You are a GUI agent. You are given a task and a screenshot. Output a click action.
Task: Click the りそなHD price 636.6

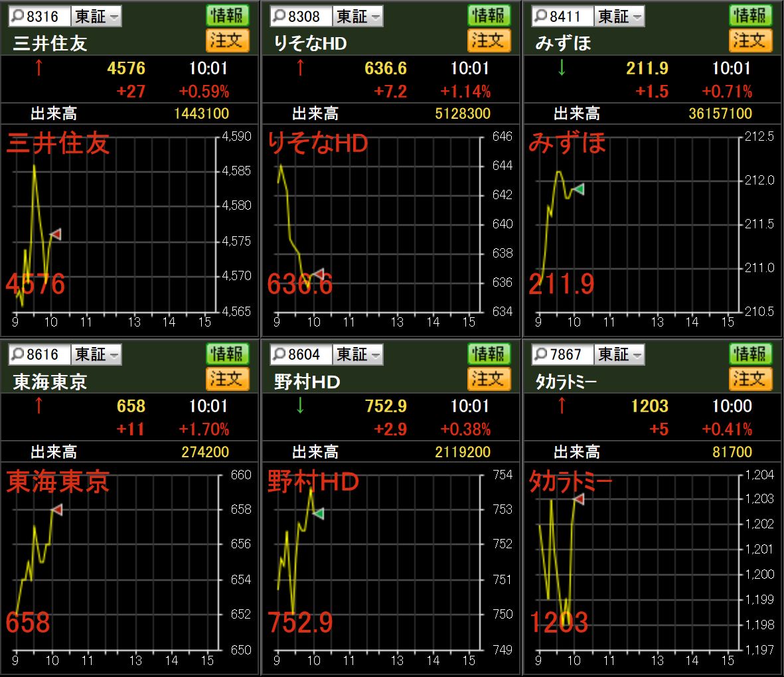point(386,68)
